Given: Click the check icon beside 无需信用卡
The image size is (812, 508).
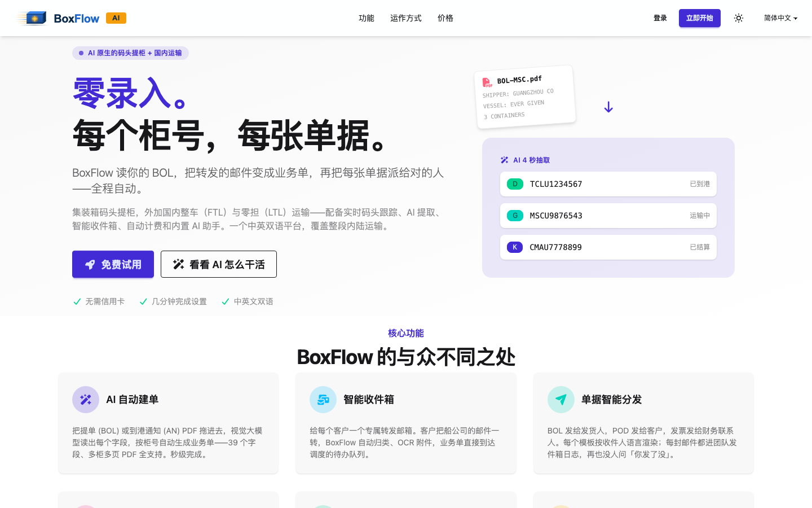Looking at the screenshot, I should 77,301.
